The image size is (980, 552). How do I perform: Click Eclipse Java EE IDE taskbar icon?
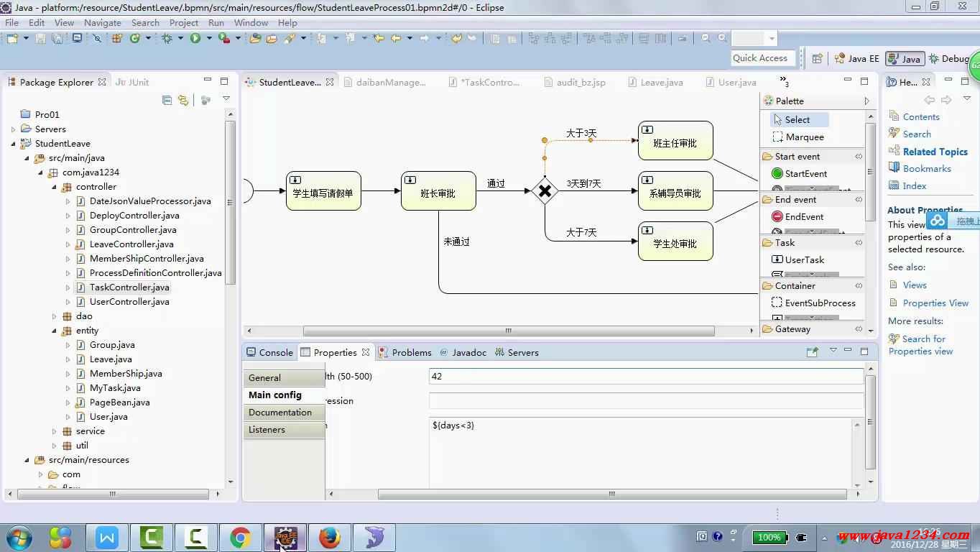(285, 537)
